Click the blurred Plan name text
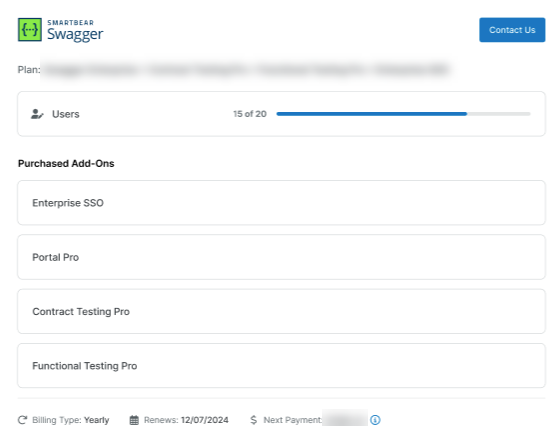This screenshot has width=551, height=436. pyautogui.click(x=246, y=70)
